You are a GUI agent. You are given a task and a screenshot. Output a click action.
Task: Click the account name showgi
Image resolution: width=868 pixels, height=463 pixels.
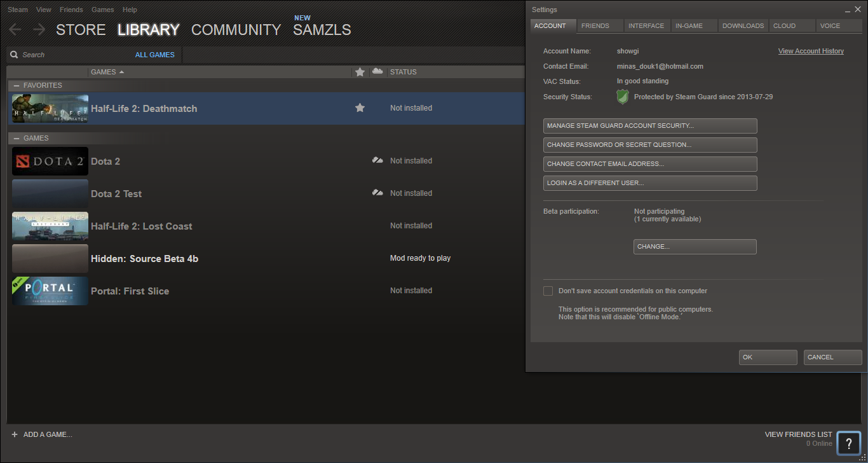click(x=628, y=51)
